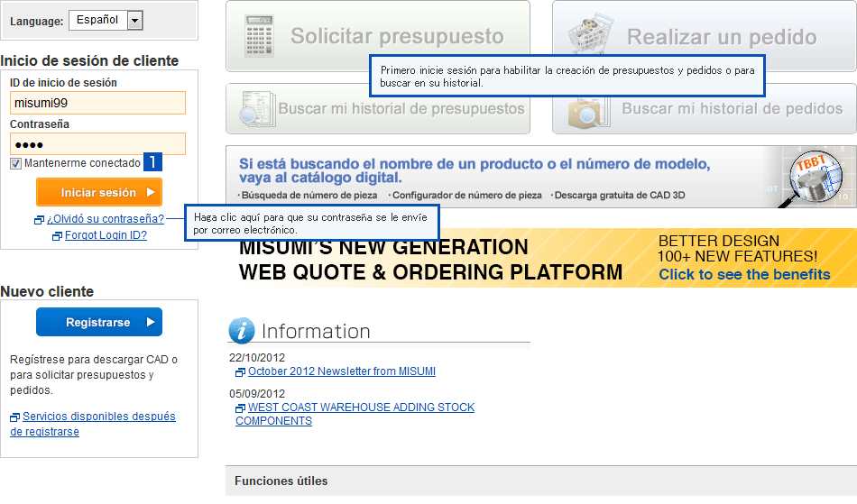
Task: Click the blue Registrarse button
Action: 99,322
